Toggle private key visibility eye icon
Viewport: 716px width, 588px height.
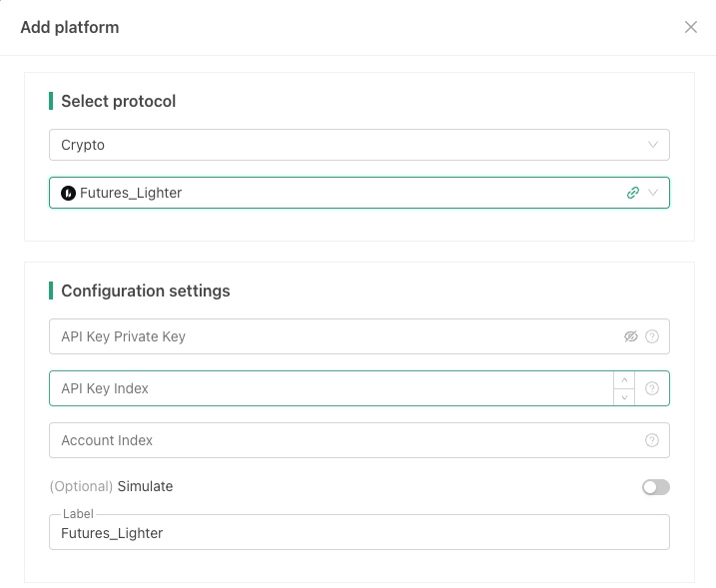(x=630, y=336)
